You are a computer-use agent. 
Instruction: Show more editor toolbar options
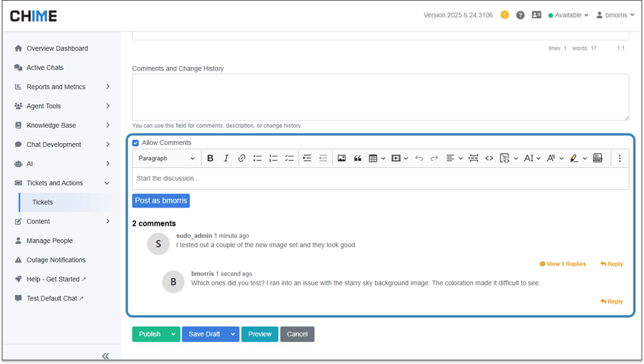[x=620, y=158]
